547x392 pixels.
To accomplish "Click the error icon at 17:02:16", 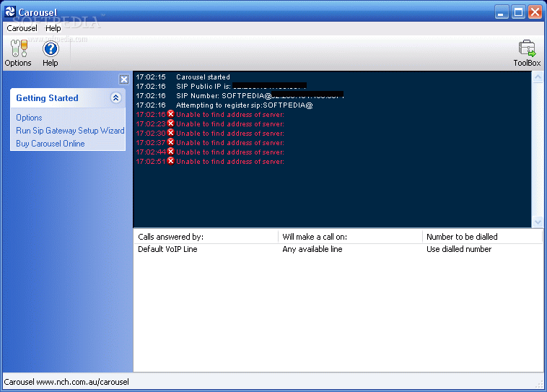I will tap(170, 114).
